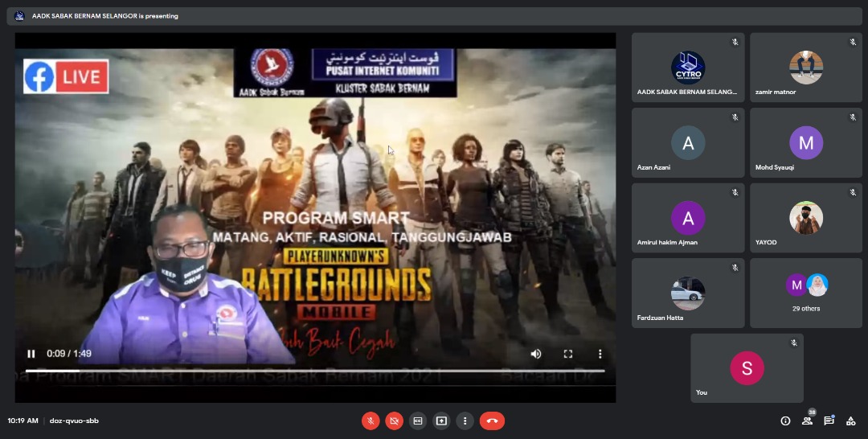Turn on your camera
Screen dimensions: 868x439
tap(394, 421)
